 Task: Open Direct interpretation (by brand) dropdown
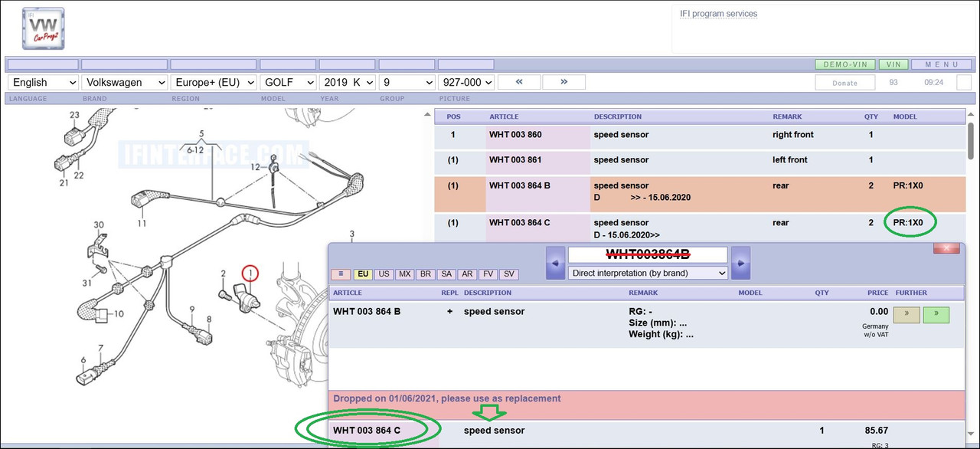[x=648, y=273]
